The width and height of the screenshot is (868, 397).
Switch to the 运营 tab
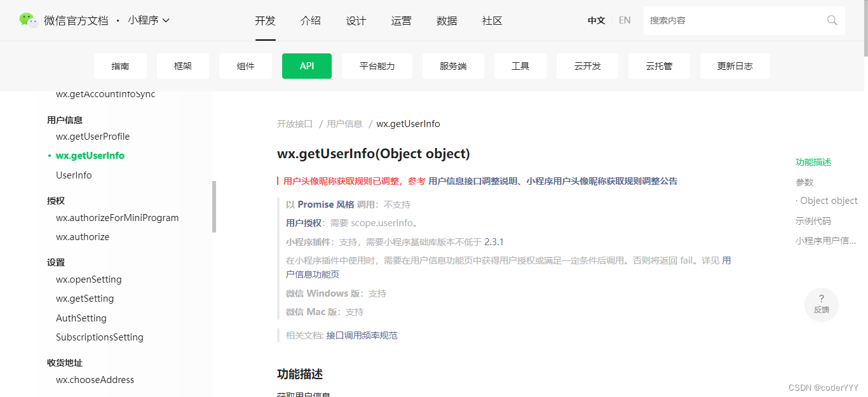(x=401, y=20)
